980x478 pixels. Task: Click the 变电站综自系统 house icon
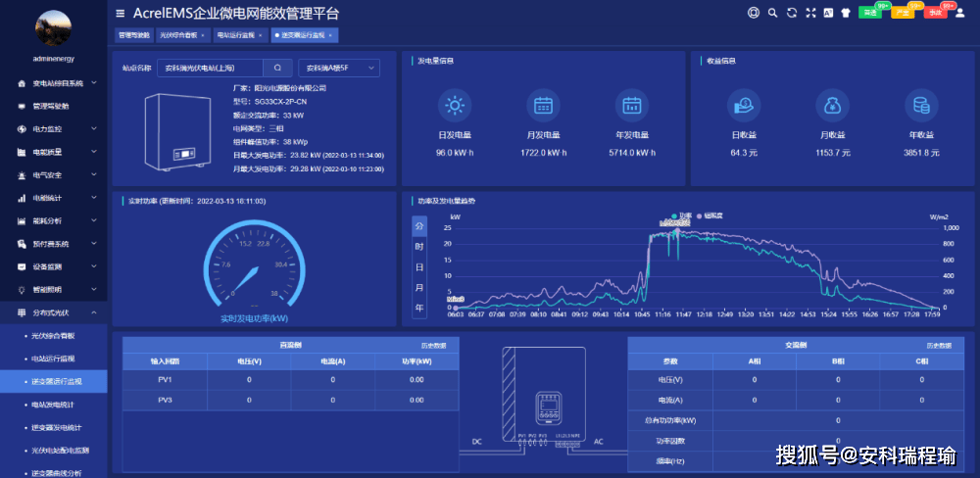(x=22, y=83)
